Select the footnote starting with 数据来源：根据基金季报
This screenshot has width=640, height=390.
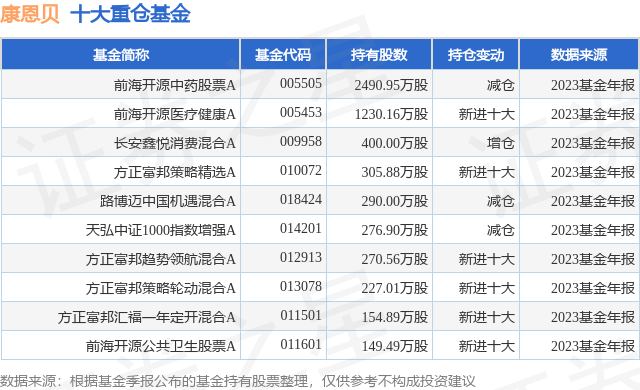(x=238, y=381)
